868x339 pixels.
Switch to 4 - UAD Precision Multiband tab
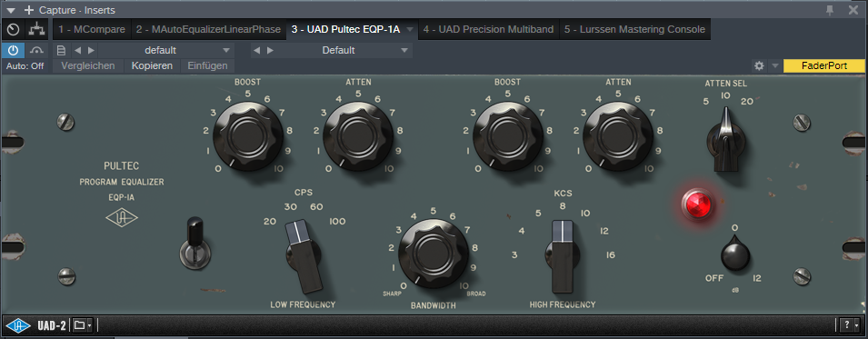pos(488,29)
